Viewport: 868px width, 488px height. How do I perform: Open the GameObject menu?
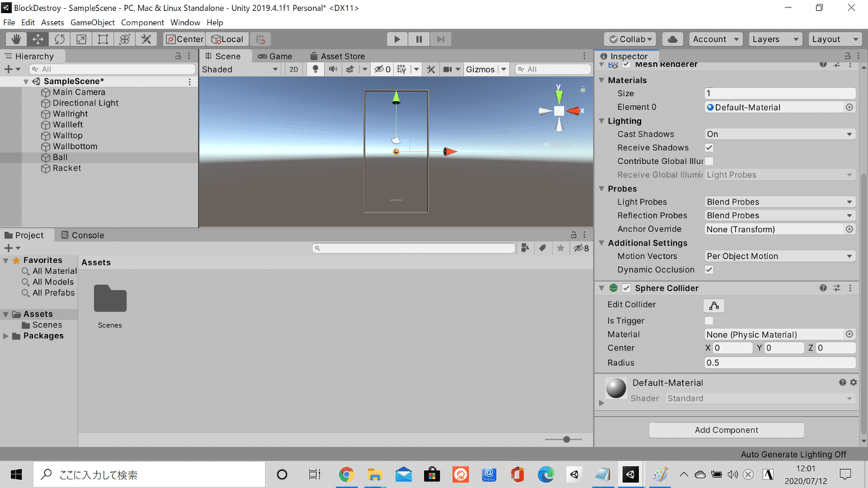[x=92, y=22]
